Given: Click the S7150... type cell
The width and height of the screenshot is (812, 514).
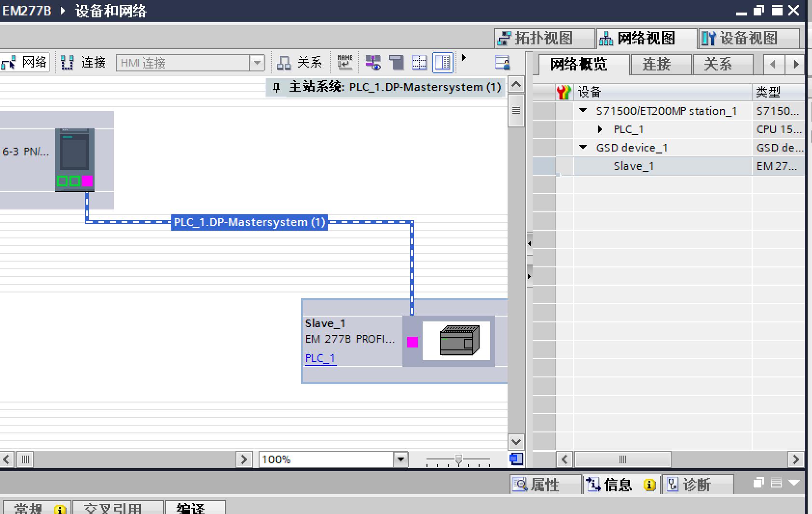Looking at the screenshot, I should 778,111.
